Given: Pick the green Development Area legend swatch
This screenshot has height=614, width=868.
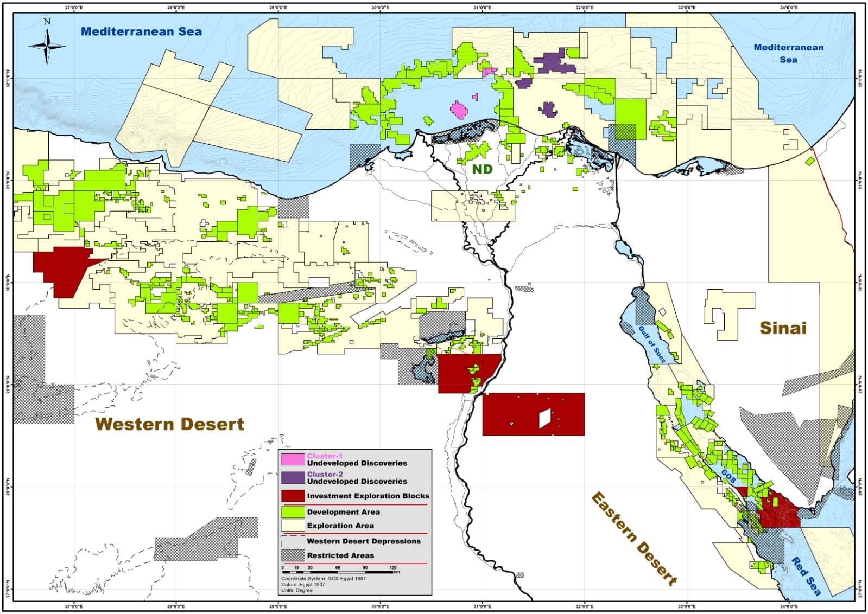Looking at the screenshot, I should coord(293,511).
